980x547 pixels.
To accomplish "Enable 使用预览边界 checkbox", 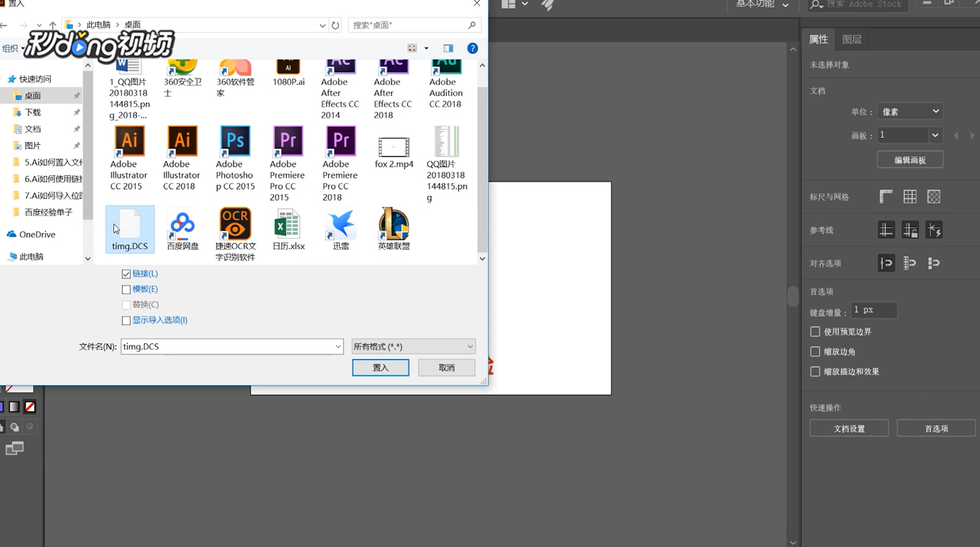I will click(815, 331).
